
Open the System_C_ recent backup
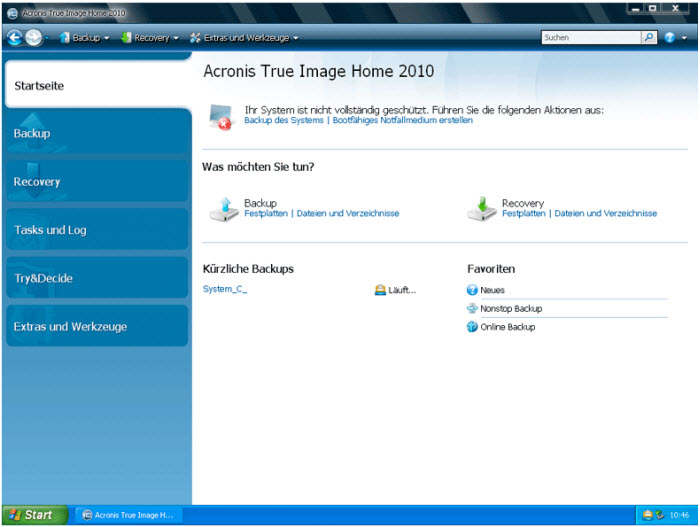point(225,289)
